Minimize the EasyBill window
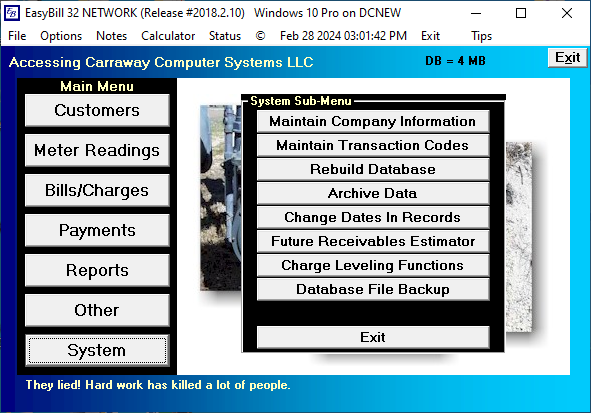 (x=476, y=14)
